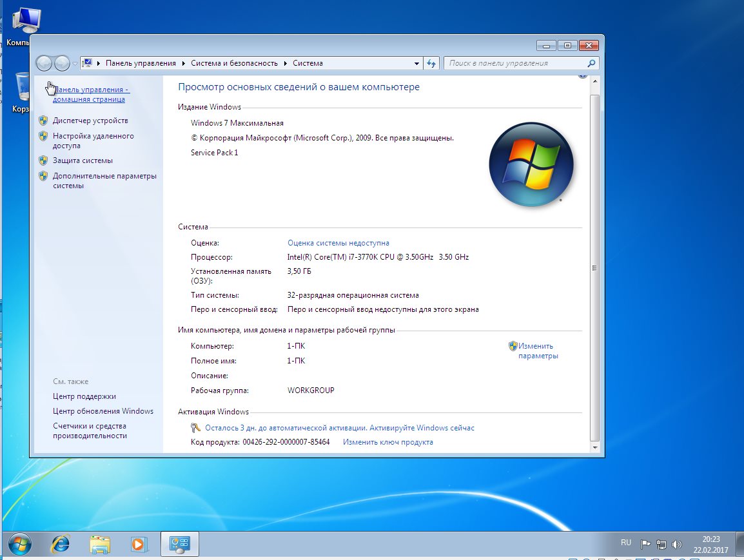Click Изменить параметры link
Screen dimensions: 744x560
click(538, 351)
